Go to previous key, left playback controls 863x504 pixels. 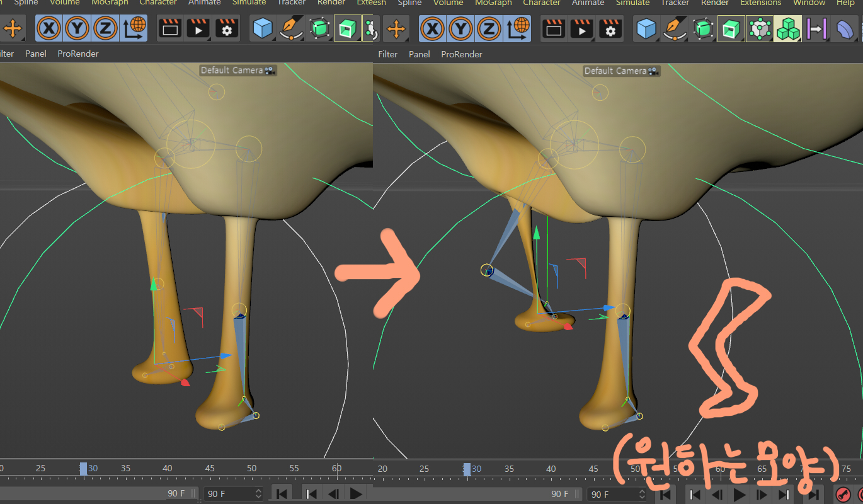(x=312, y=494)
